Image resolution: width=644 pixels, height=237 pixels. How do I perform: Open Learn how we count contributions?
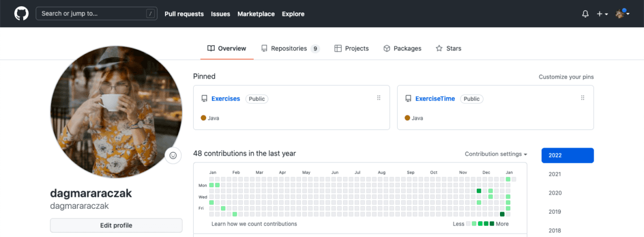point(254,224)
